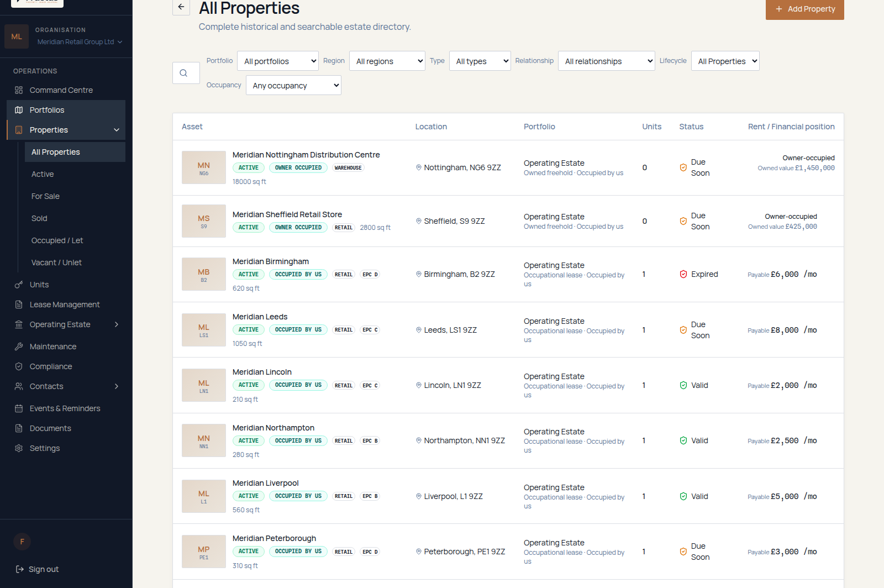Open the Lifecycle filter dropdown

pos(725,61)
